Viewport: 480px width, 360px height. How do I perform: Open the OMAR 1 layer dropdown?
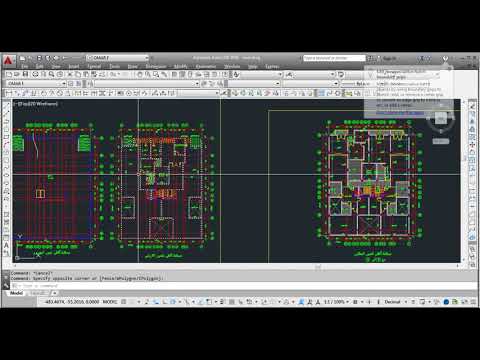(36, 83)
